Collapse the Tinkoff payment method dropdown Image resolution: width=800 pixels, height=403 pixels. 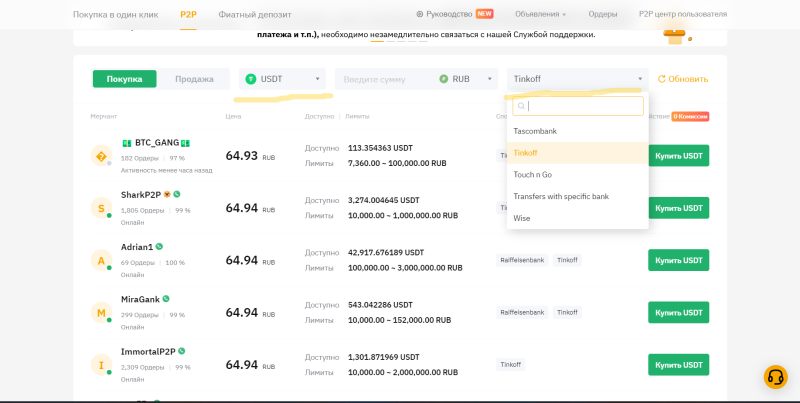[577, 79]
